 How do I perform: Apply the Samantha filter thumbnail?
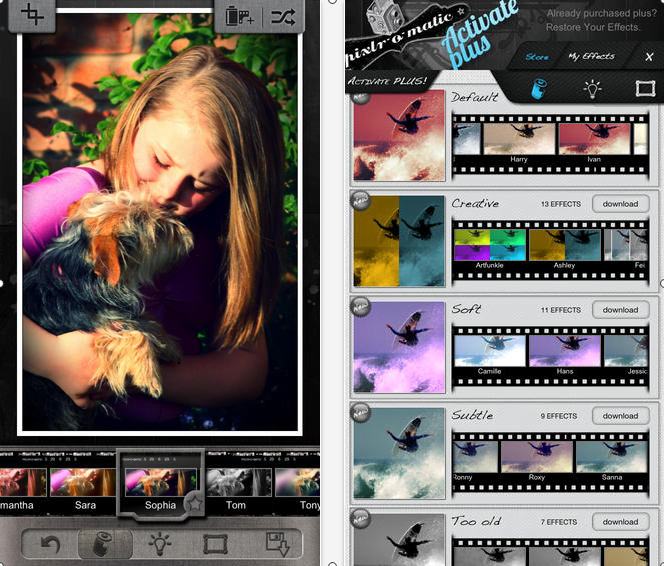pos(23,482)
